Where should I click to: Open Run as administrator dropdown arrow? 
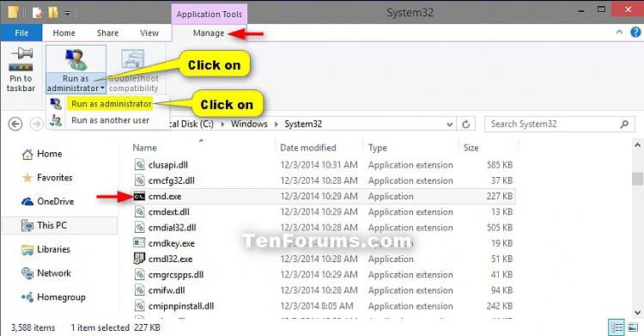(102, 88)
